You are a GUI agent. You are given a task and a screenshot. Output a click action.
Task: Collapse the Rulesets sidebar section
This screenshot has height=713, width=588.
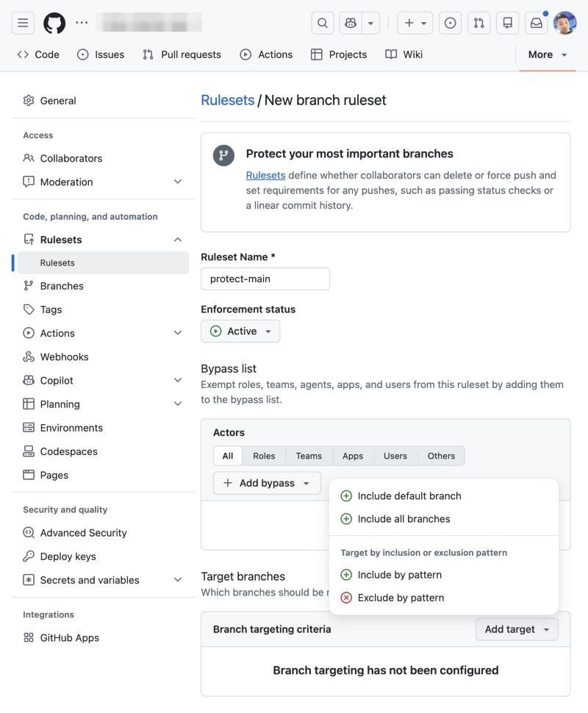click(x=178, y=240)
